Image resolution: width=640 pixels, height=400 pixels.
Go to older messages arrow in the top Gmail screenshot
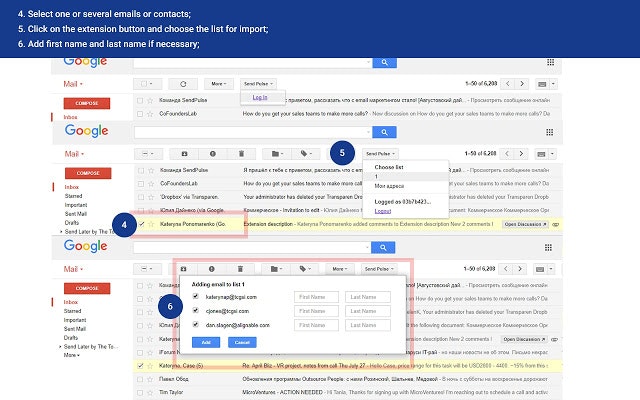522,84
